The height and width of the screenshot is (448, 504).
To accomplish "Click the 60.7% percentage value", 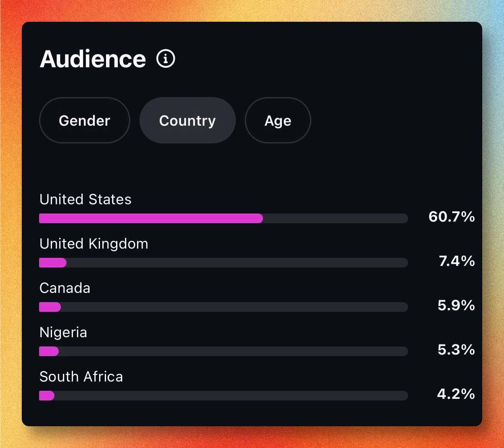I will [x=452, y=217].
